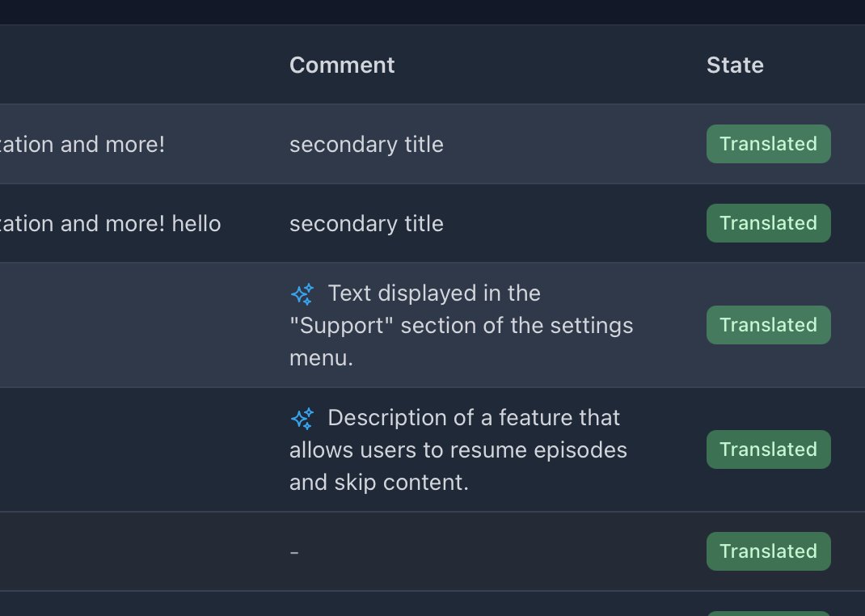The image size is (865, 616).
Task: Open the "Support" section of the settings comment
Action: 461,325
